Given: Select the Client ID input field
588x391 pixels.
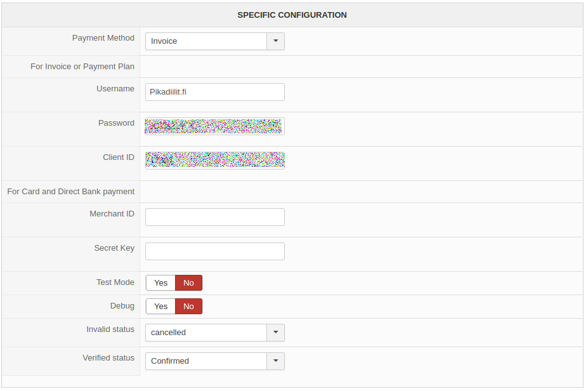Looking at the screenshot, I should click(215, 161).
